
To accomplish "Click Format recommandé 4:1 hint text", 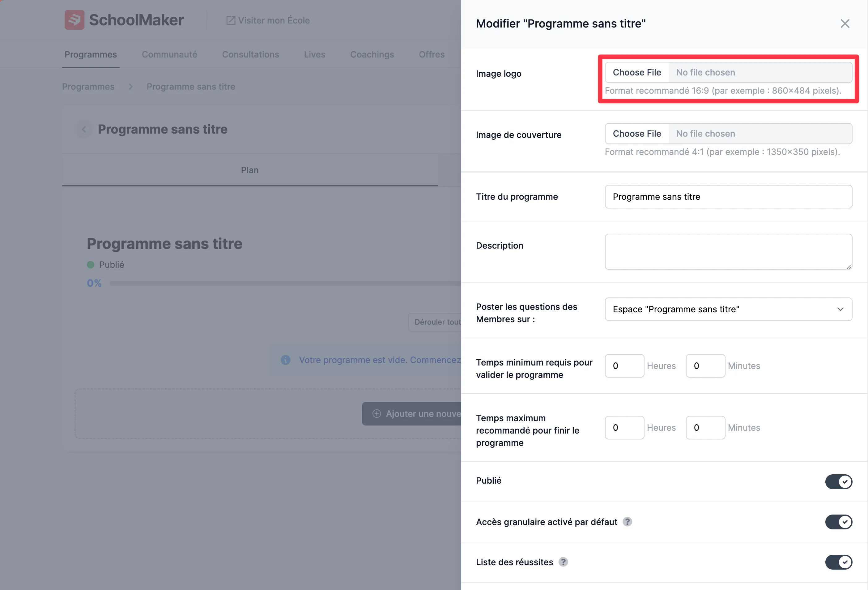I will [x=722, y=152].
